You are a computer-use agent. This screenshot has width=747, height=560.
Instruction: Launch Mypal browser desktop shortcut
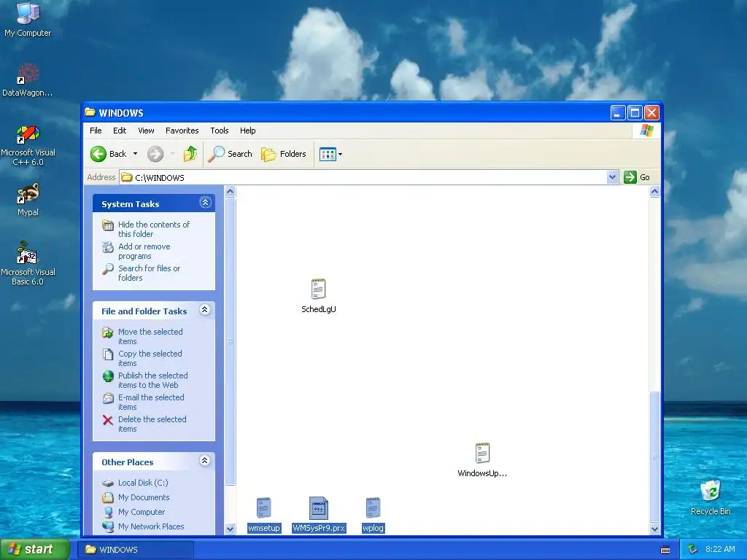(x=28, y=193)
